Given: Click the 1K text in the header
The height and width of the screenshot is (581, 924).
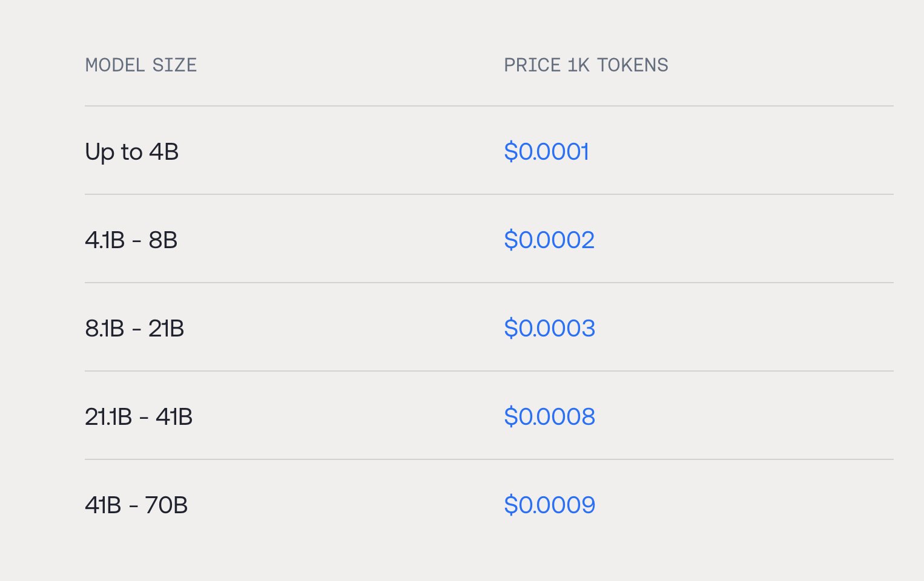Looking at the screenshot, I should click(x=578, y=65).
